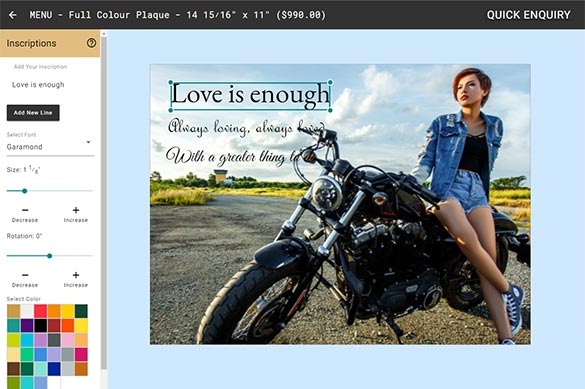The width and height of the screenshot is (585, 389).
Task: Click the 'Size: 1 1/8"' label
Action: click(x=23, y=170)
